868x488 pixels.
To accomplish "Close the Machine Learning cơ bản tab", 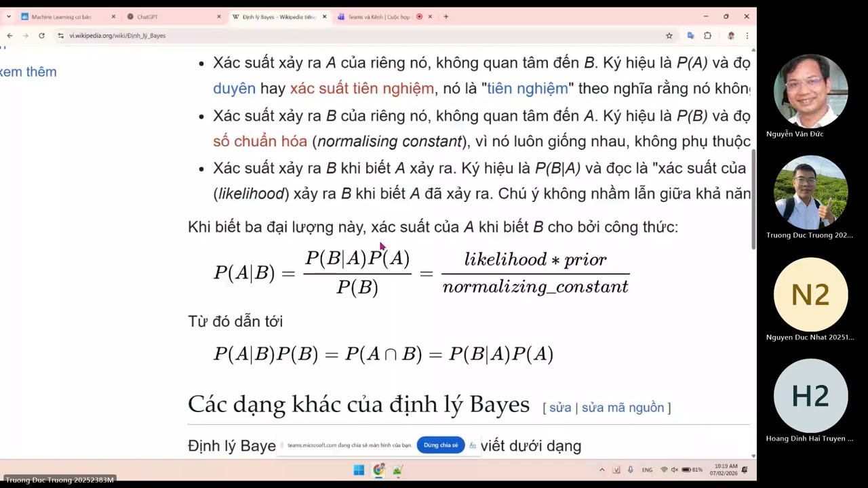I will (x=113, y=16).
